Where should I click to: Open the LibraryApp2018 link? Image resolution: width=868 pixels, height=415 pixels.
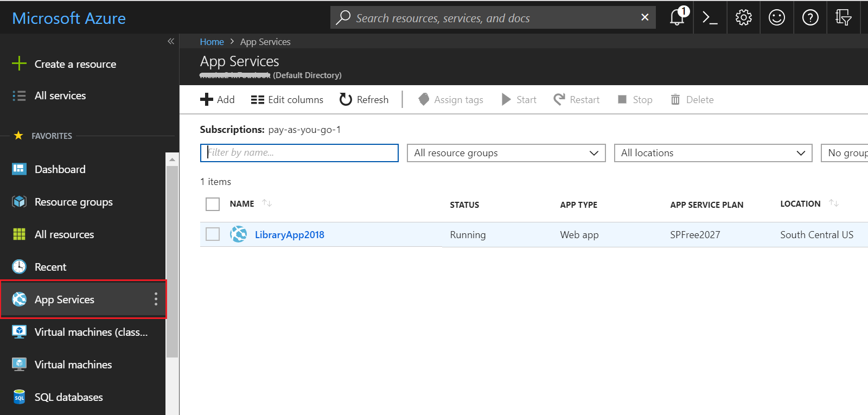(290, 235)
